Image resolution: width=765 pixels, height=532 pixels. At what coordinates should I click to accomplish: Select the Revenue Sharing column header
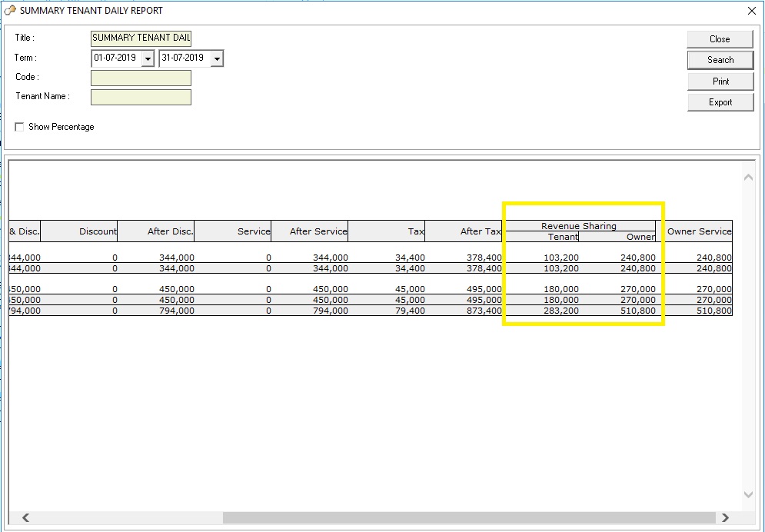pos(578,226)
